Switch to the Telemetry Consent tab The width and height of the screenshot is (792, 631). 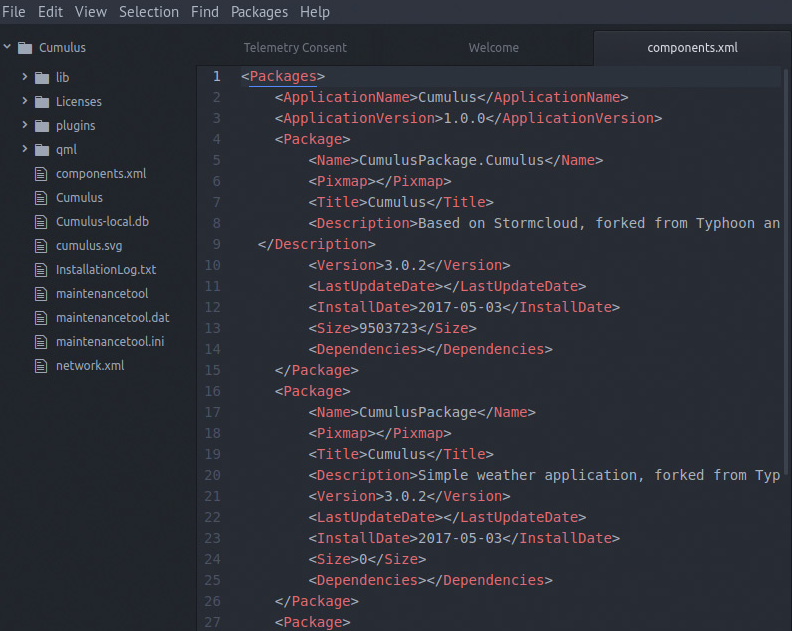pyautogui.click(x=295, y=47)
